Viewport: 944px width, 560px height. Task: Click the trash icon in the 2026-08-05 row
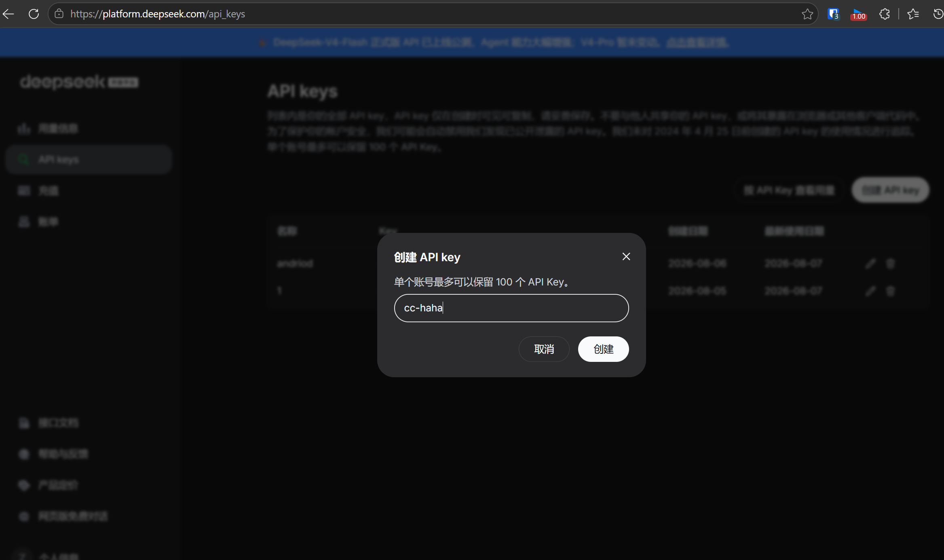[x=890, y=291]
